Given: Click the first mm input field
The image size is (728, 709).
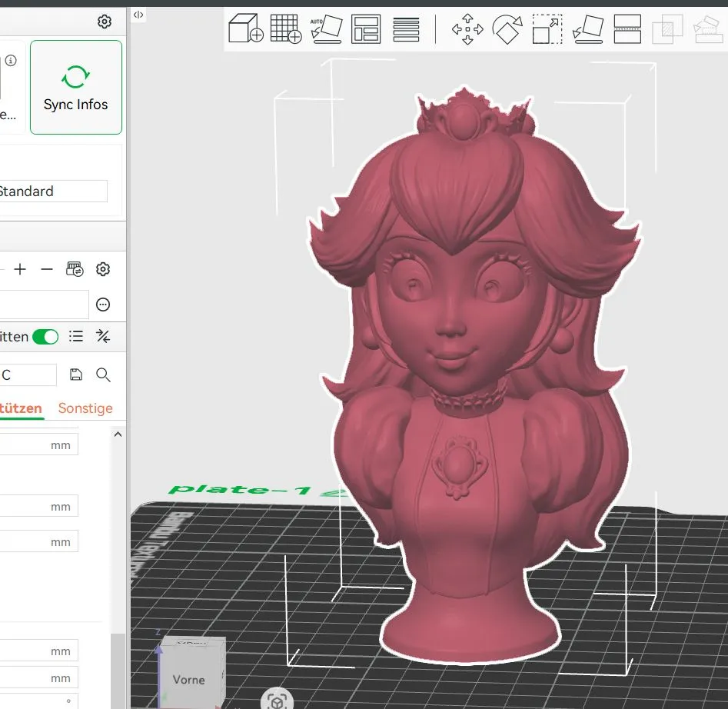Looking at the screenshot, I should [39, 444].
